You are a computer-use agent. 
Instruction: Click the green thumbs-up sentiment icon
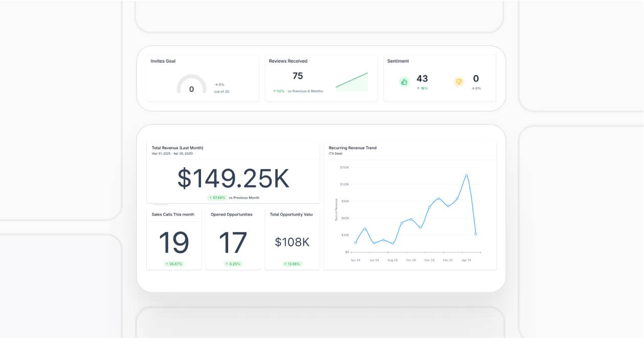(x=404, y=82)
